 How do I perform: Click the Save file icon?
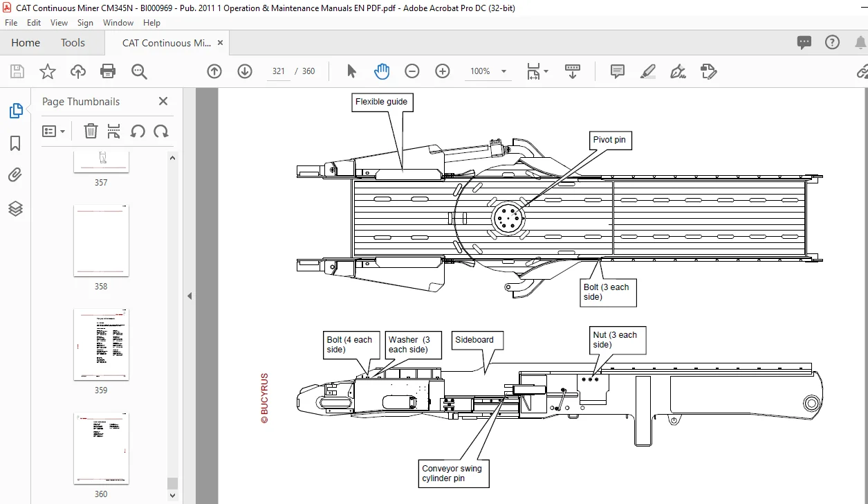(17, 71)
